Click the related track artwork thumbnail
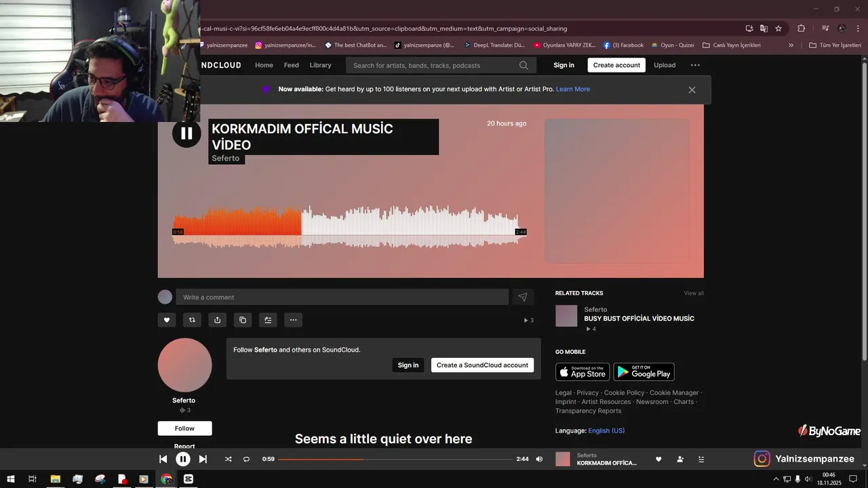The width and height of the screenshot is (868, 488). [x=566, y=316]
